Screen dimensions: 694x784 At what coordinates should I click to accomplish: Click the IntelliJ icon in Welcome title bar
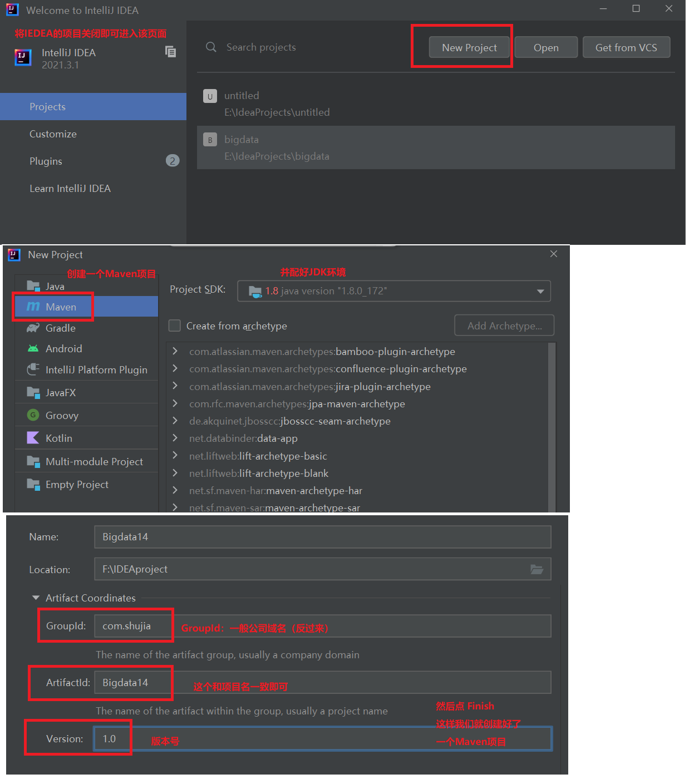coord(12,9)
